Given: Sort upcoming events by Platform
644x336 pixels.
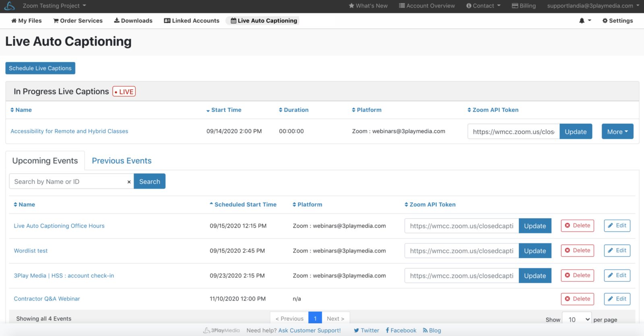Looking at the screenshot, I should 307,205.
